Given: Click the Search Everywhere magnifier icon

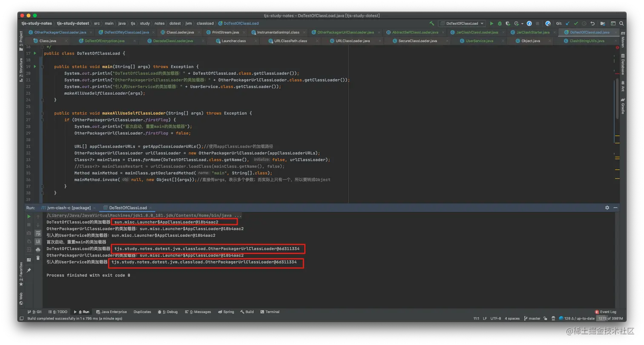Looking at the screenshot, I should click(x=622, y=23).
